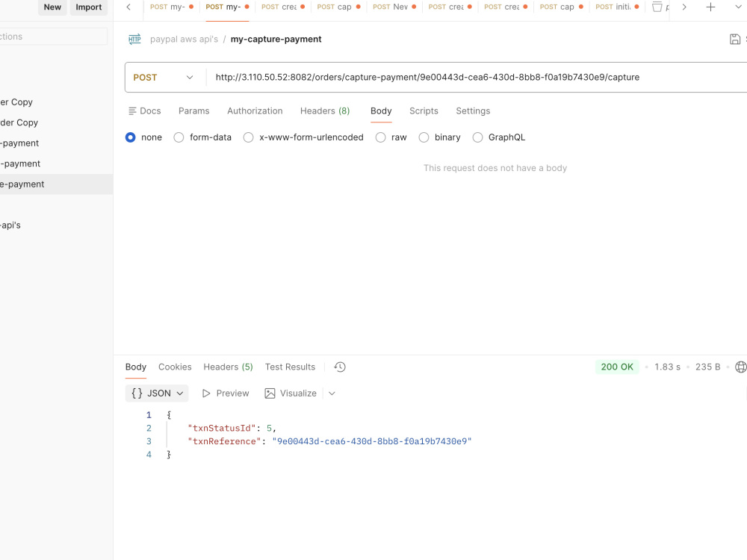Open the POST method dropdown
Viewport: 747px width, 560px height.
[164, 78]
